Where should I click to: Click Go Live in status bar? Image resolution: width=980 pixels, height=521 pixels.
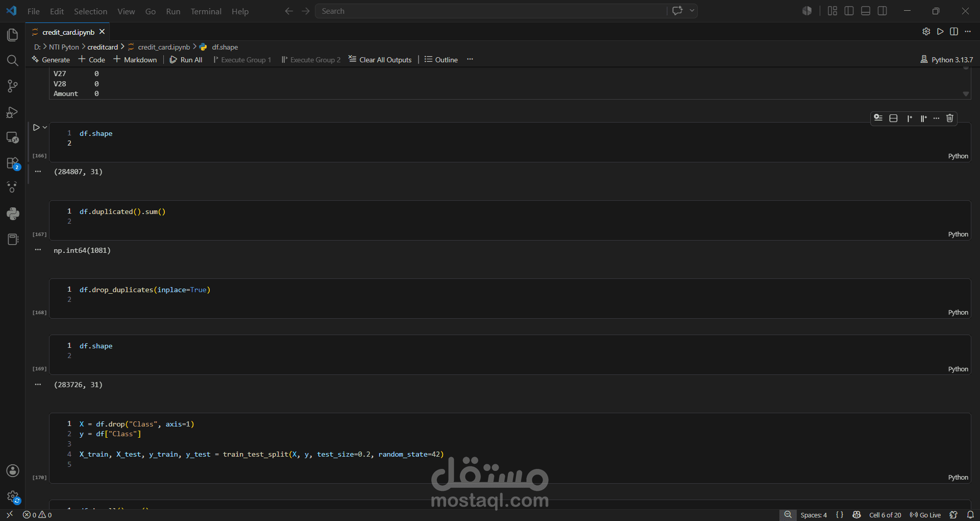tap(925, 515)
